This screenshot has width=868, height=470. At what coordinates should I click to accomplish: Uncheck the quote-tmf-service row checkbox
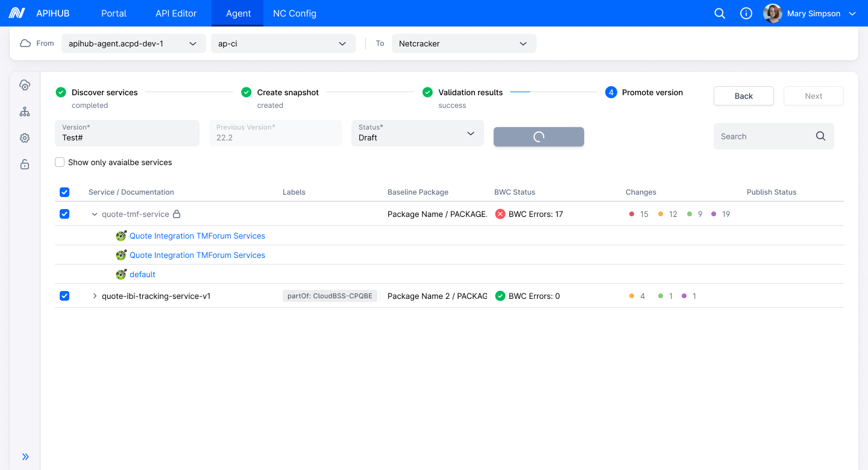[x=64, y=214]
